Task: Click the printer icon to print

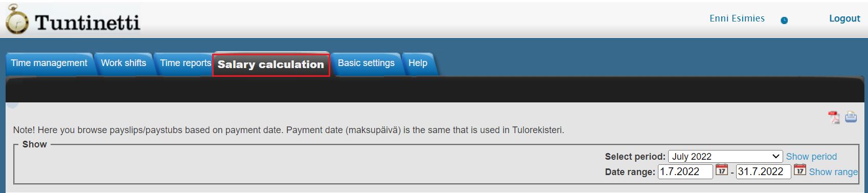Action: (851, 117)
